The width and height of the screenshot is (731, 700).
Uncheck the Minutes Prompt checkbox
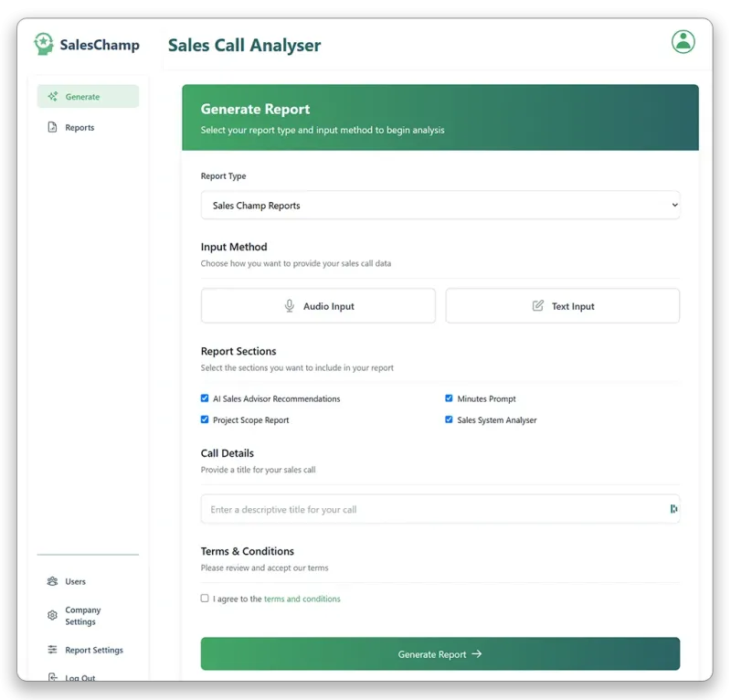click(449, 398)
